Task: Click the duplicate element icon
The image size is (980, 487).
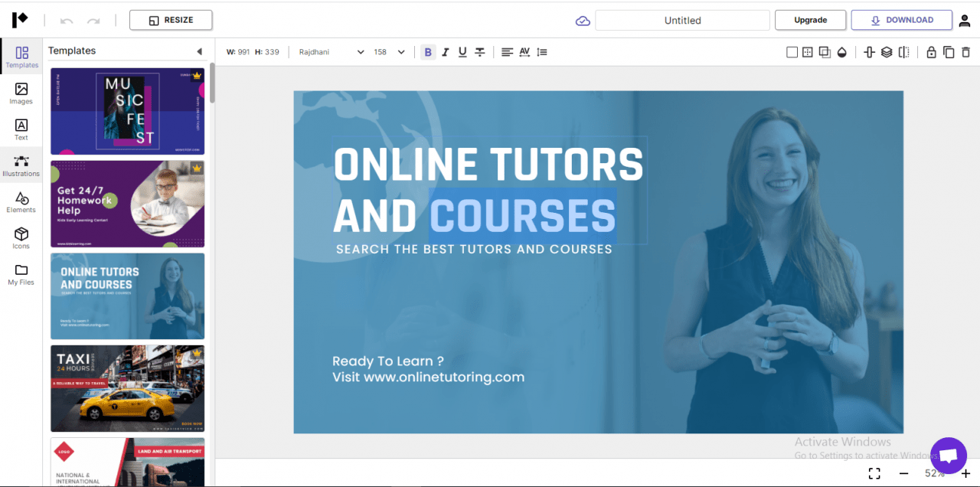Action: coord(949,52)
